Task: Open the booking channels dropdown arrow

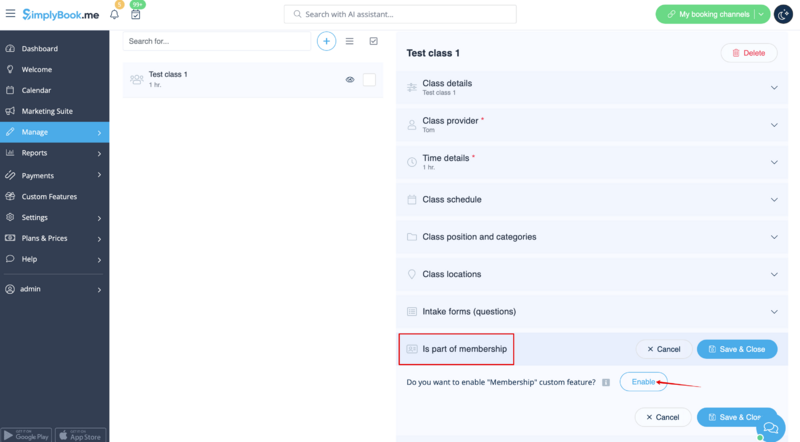Action: [761, 14]
